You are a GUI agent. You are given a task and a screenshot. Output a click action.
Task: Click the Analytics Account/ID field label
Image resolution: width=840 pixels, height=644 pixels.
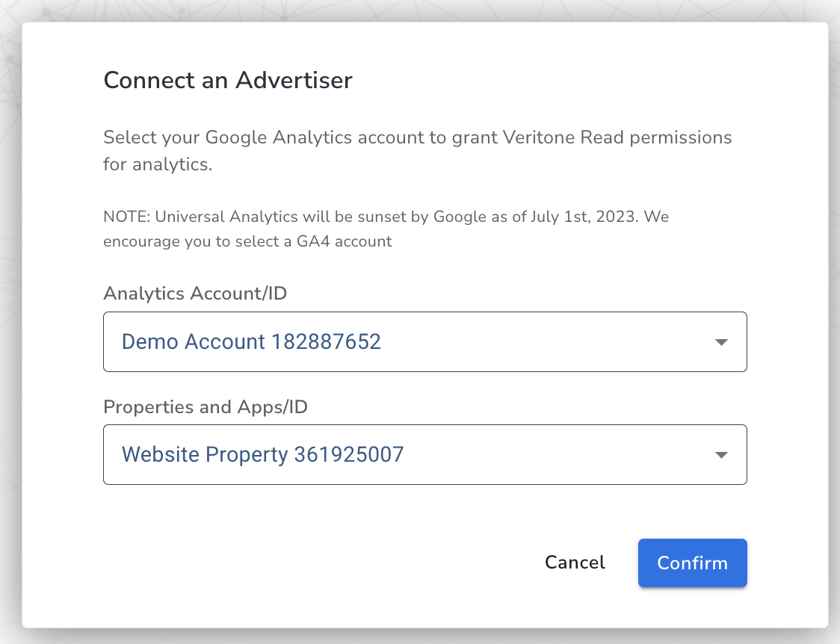click(195, 294)
